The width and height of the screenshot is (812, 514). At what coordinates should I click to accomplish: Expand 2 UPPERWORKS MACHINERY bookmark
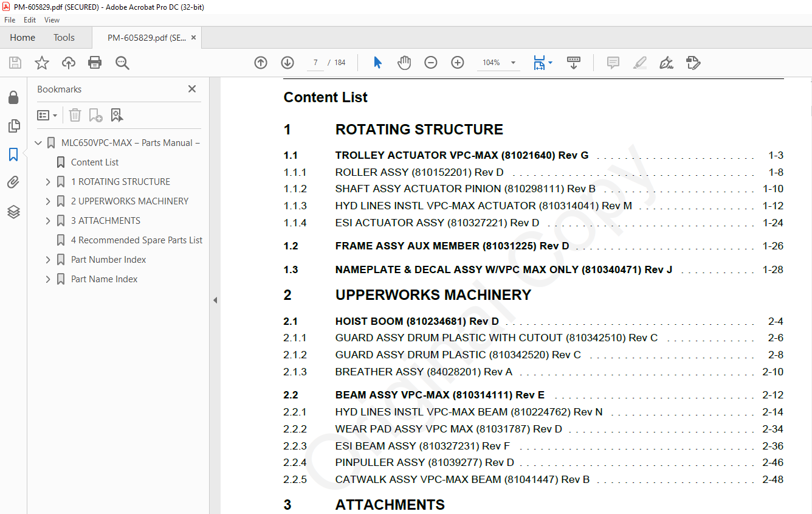(48, 201)
